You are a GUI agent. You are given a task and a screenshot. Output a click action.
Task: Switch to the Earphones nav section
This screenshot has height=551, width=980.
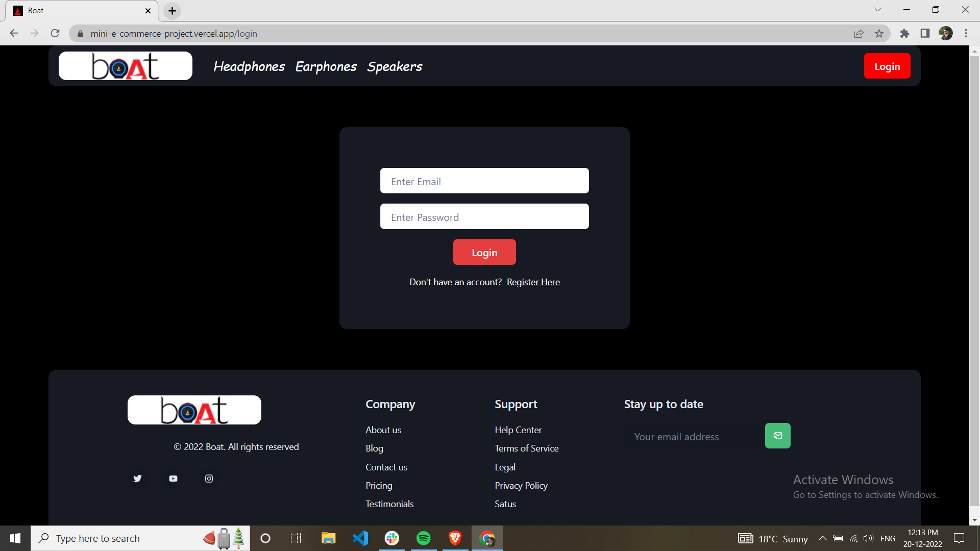coord(325,66)
